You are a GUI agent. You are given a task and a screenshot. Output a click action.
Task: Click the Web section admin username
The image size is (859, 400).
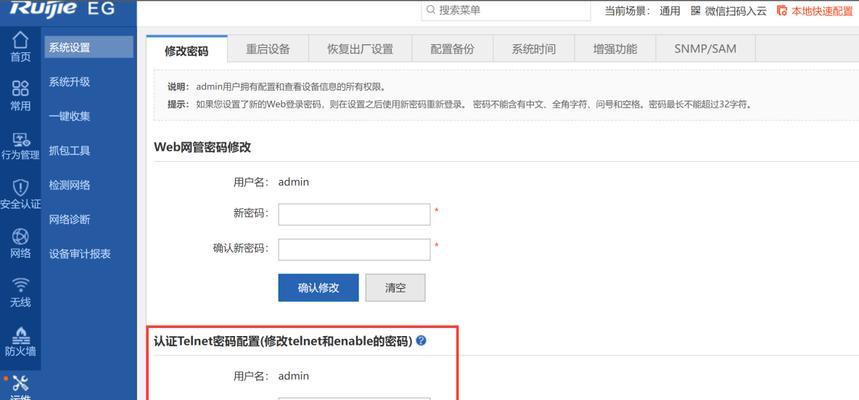pos(294,182)
